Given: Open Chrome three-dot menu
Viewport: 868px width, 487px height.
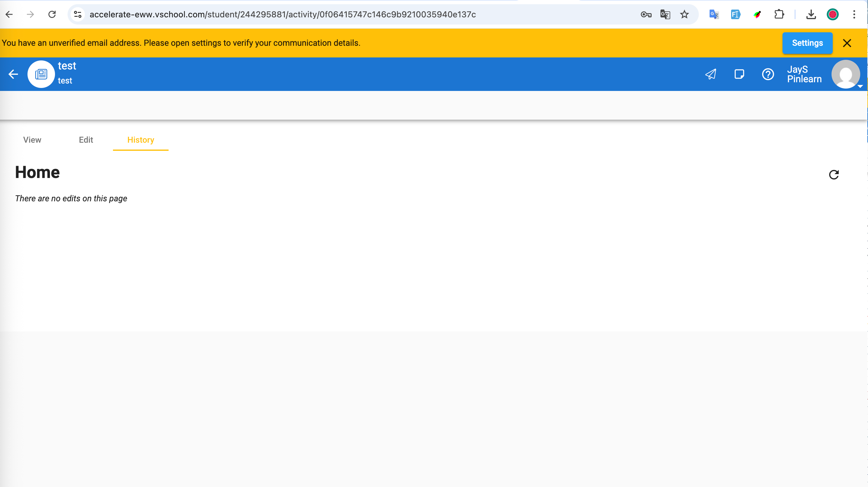Looking at the screenshot, I should (x=854, y=14).
